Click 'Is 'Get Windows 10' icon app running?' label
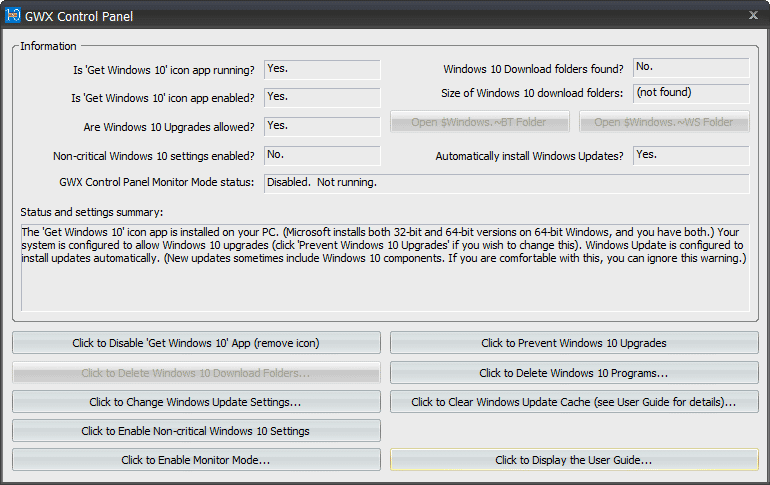This screenshot has width=770, height=485. click(164, 70)
